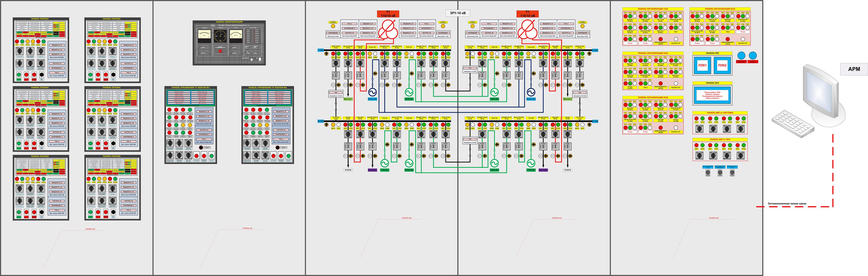The height and width of the screenshot is (276, 868).
Task: Click the left T1 110/10 кВ transformer symbol
Action: coord(388,30)
